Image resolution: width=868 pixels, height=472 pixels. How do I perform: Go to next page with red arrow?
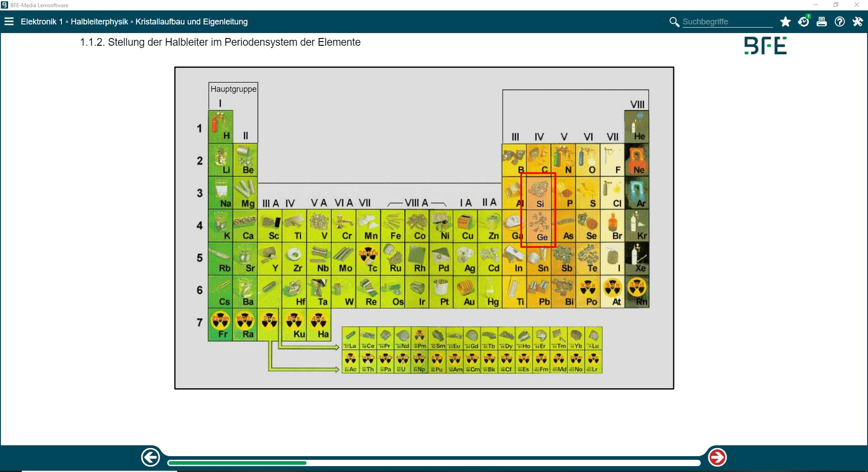pos(717,457)
